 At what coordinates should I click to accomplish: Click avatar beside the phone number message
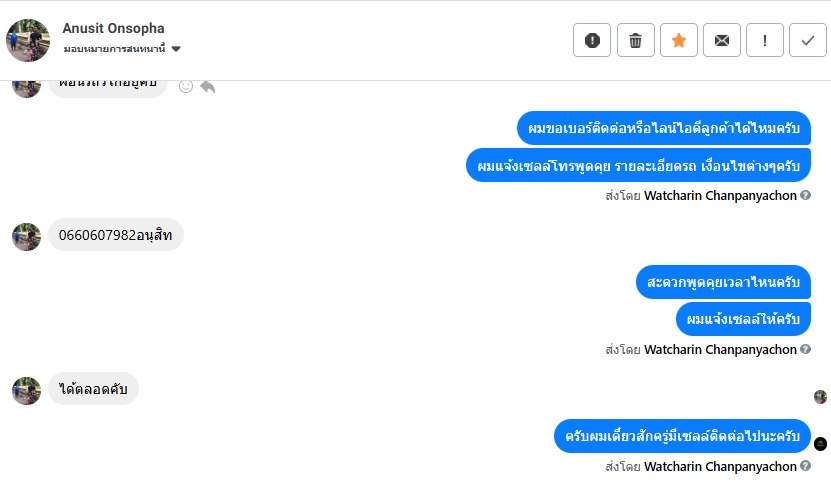[x=26, y=236]
